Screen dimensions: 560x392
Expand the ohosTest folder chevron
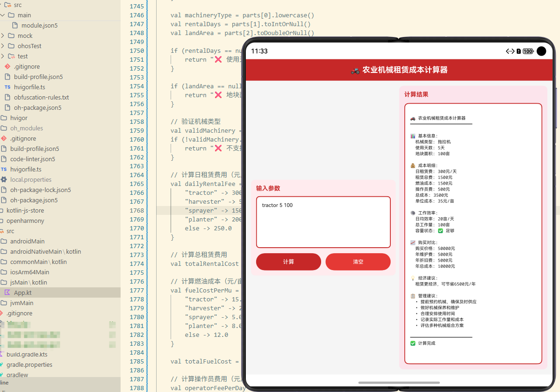2,46
